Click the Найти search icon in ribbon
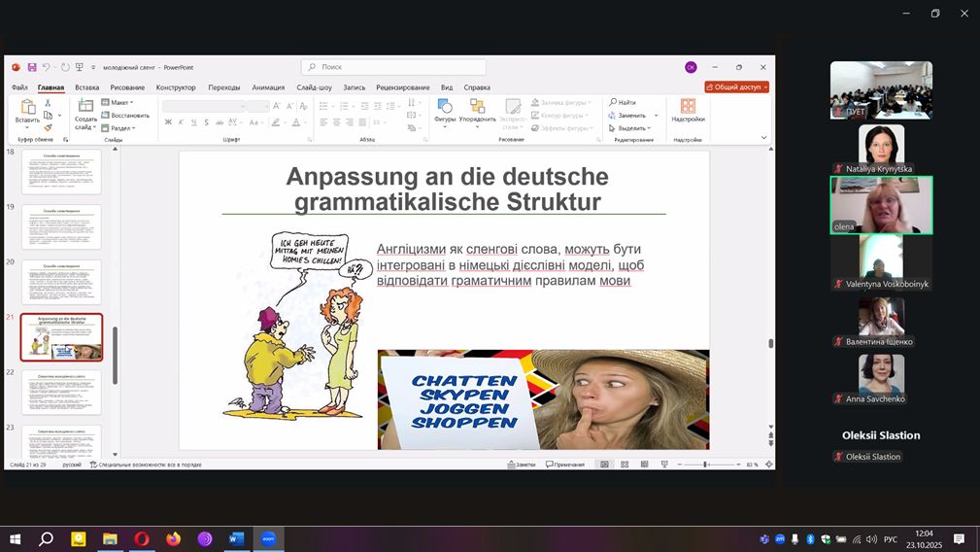The image size is (980, 552). (x=623, y=102)
